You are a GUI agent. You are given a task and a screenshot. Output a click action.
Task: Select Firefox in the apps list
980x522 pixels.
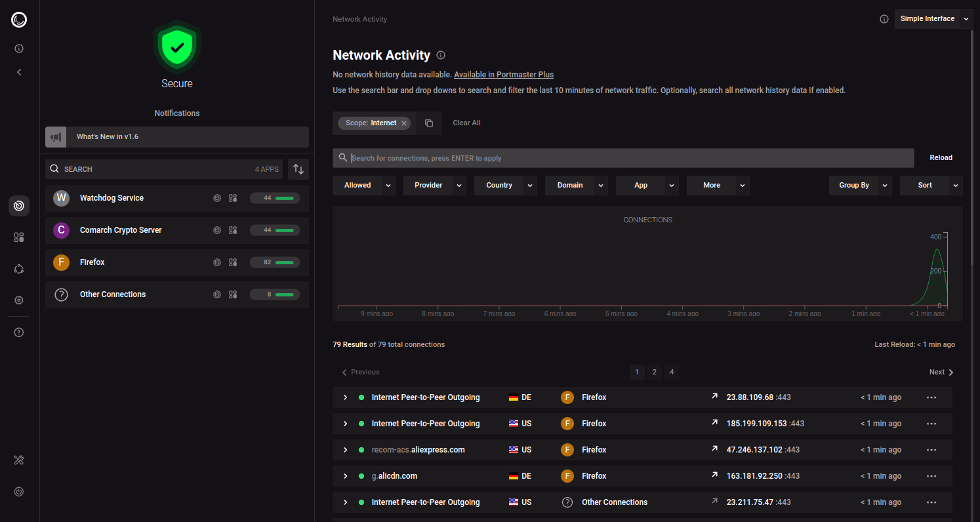pyautogui.click(x=92, y=262)
